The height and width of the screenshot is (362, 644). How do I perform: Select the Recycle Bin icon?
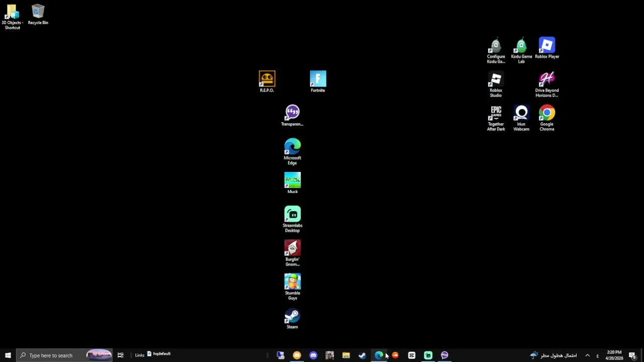tap(38, 15)
